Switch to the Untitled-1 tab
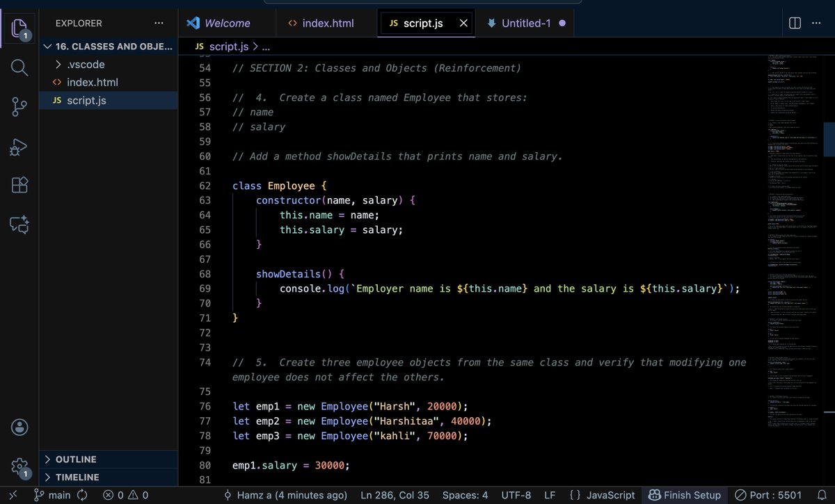This screenshot has height=504, width=835. (x=526, y=23)
